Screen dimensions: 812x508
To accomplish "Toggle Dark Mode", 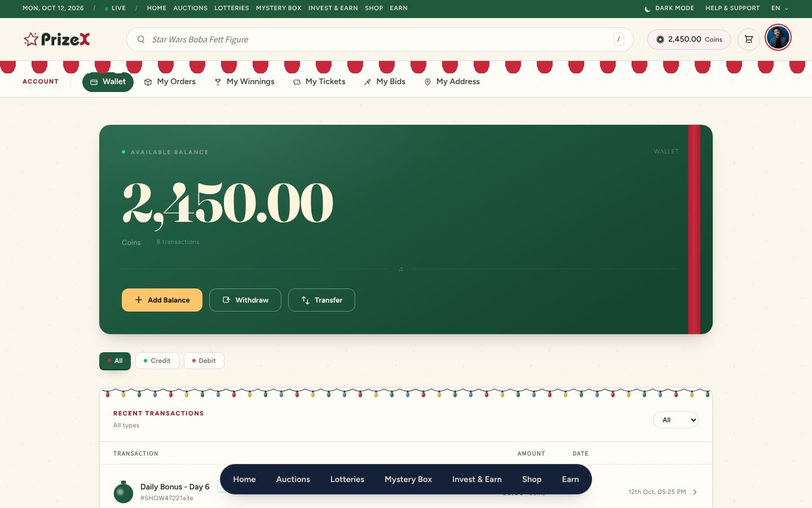I will (x=669, y=8).
